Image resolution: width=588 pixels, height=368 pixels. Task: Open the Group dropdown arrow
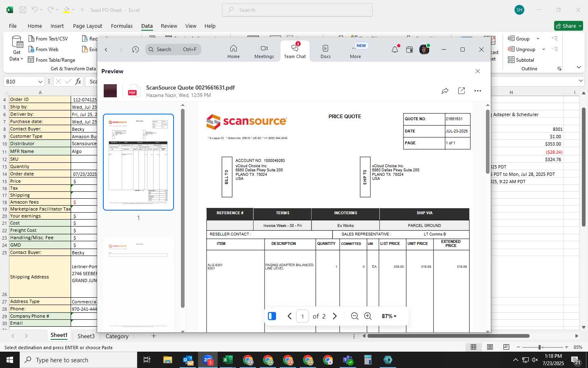click(x=538, y=38)
